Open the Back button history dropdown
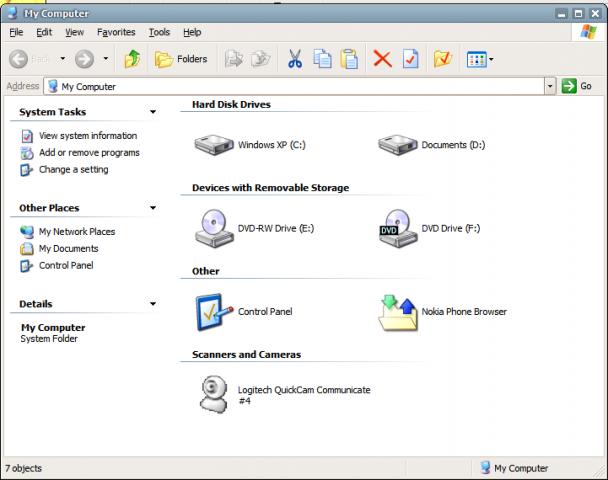 [62, 59]
